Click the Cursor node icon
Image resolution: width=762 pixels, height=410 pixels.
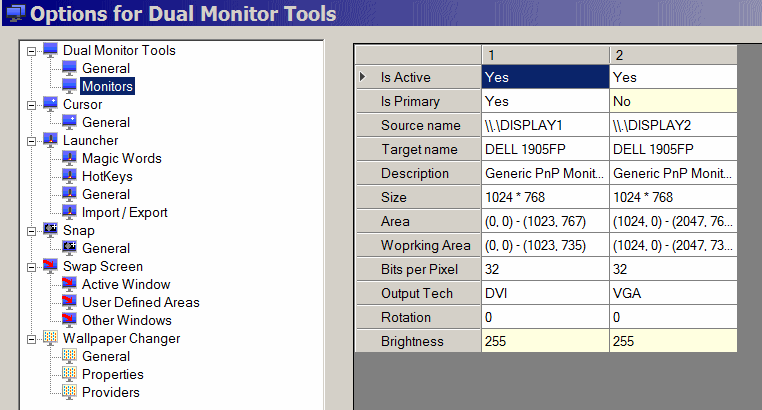pos(51,104)
